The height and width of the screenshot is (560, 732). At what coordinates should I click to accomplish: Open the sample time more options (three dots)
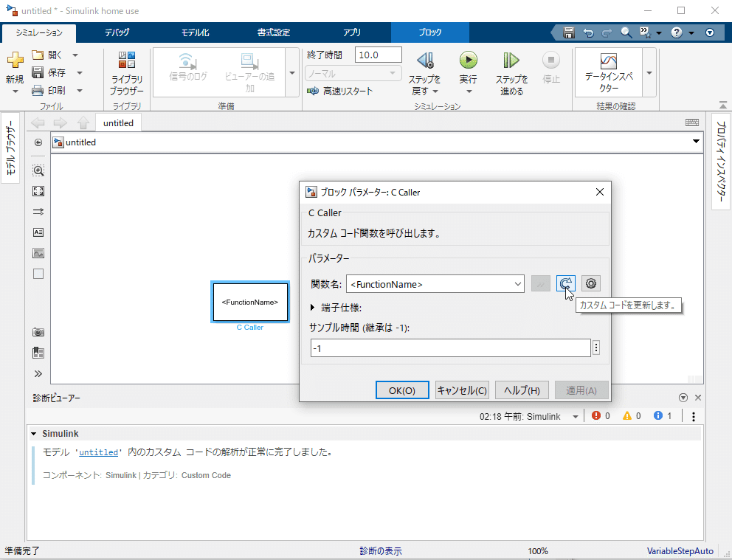(x=596, y=348)
